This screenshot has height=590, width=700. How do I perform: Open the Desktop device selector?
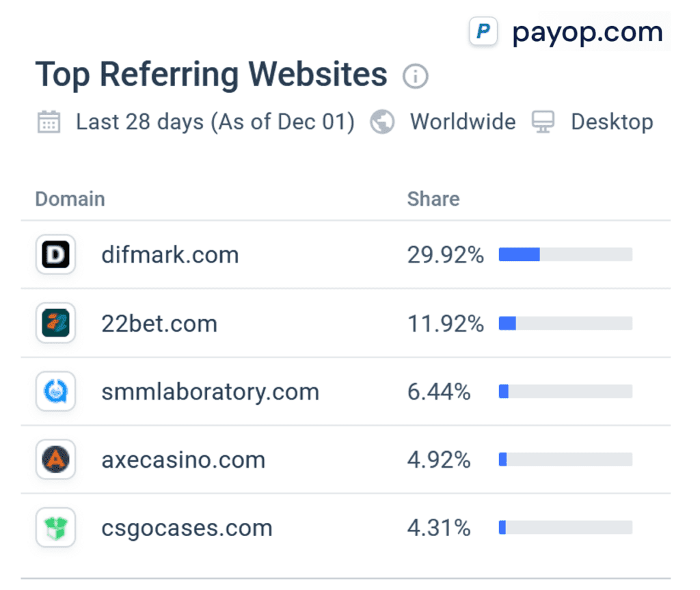click(612, 122)
